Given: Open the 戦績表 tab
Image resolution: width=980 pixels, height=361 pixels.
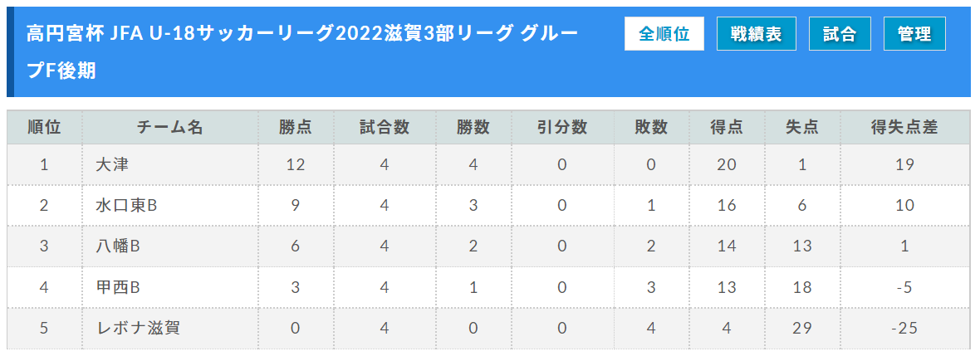Looking at the screenshot, I should click(757, 34).
